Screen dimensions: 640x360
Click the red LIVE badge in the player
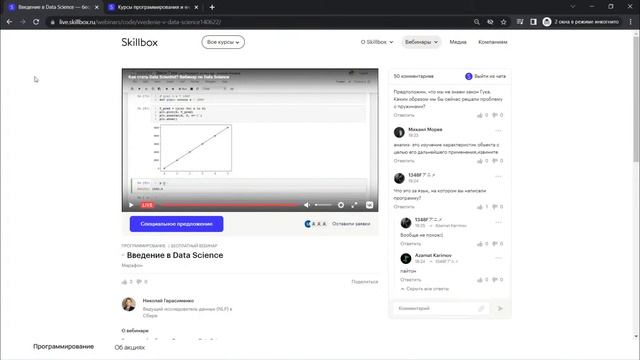147,205
